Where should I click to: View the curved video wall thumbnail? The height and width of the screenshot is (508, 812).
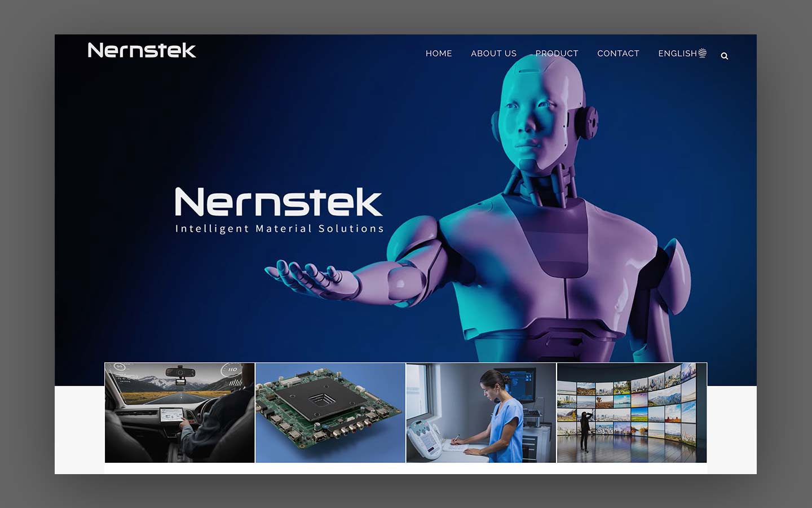point(632,413)
